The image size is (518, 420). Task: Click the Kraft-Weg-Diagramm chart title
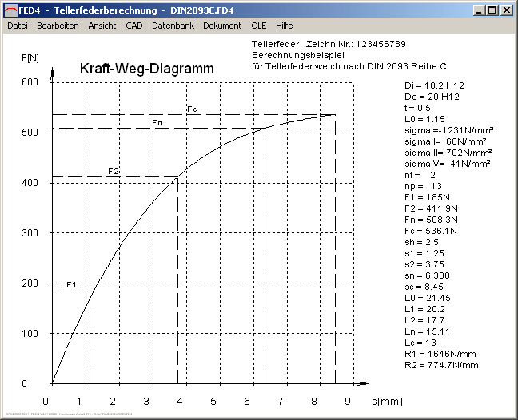147,69
